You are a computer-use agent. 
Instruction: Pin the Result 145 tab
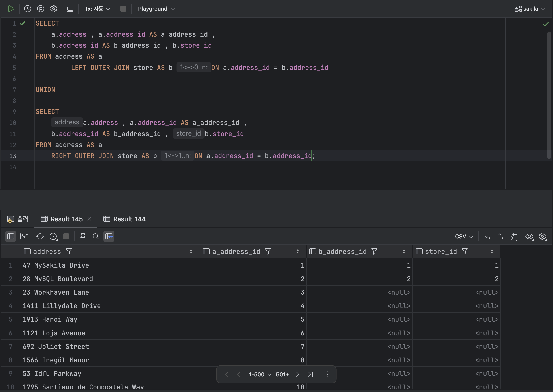[83, 236]
